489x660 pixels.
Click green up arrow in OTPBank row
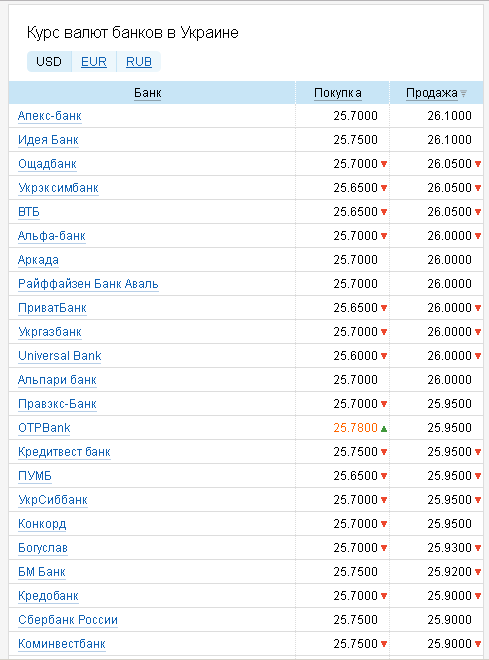[x=384, y=429]
